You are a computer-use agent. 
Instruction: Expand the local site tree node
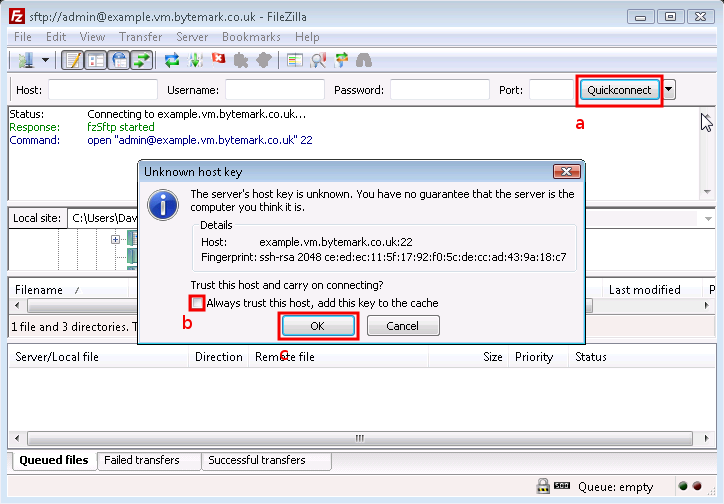click(x=115, y=239)
